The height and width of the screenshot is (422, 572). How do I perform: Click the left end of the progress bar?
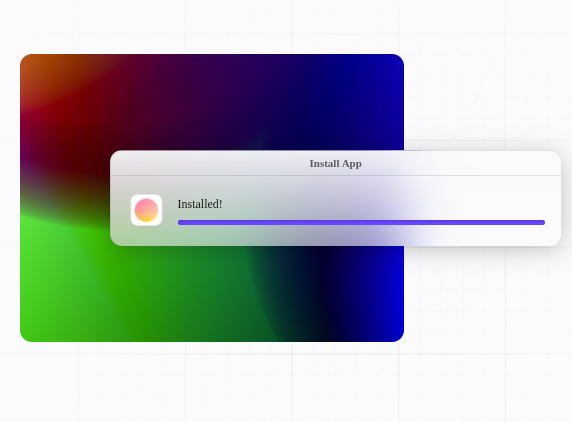(x=180, y=222)
